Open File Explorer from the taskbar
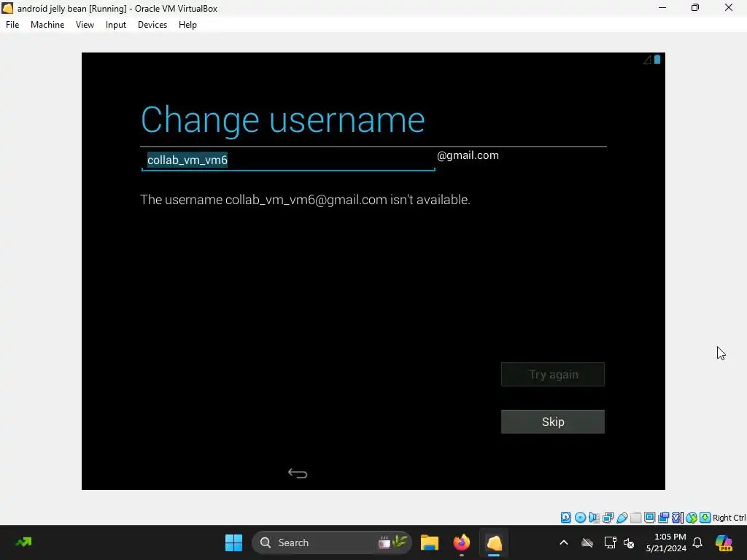Screen dimensions: 747x560 (x=429, y=542)
